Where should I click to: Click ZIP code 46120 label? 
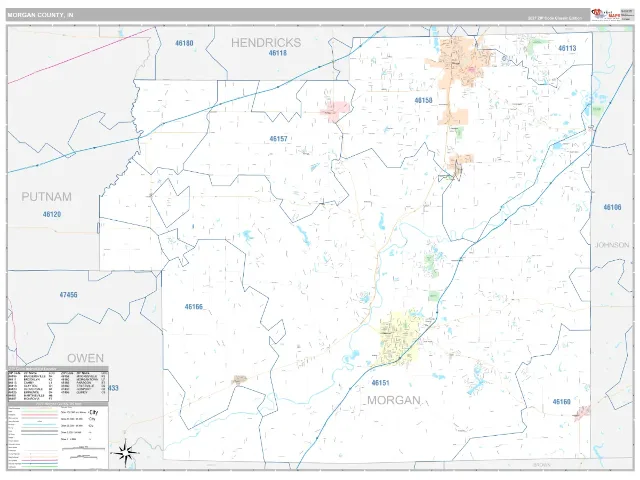coord(52,214)
